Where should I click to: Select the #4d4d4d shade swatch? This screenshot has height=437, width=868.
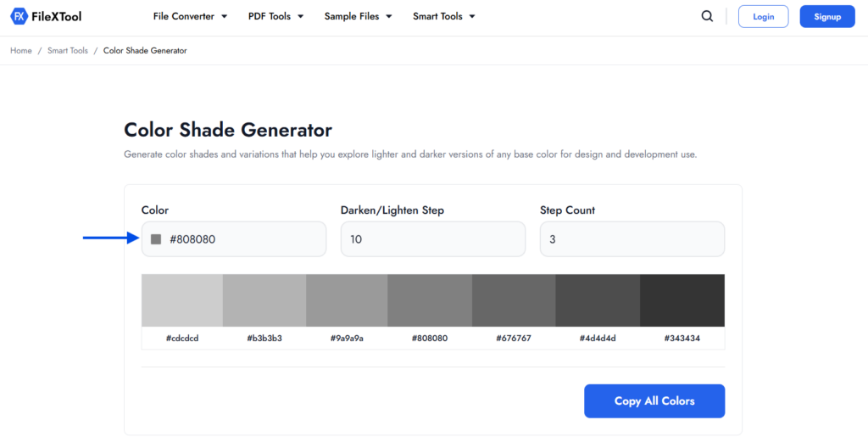point(598,300)
